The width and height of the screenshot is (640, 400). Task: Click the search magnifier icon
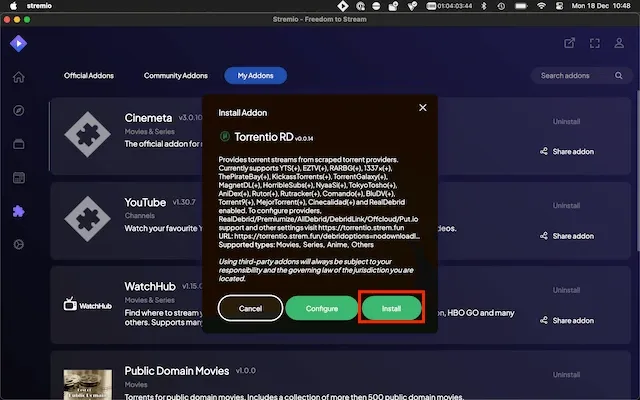[619, 76]
